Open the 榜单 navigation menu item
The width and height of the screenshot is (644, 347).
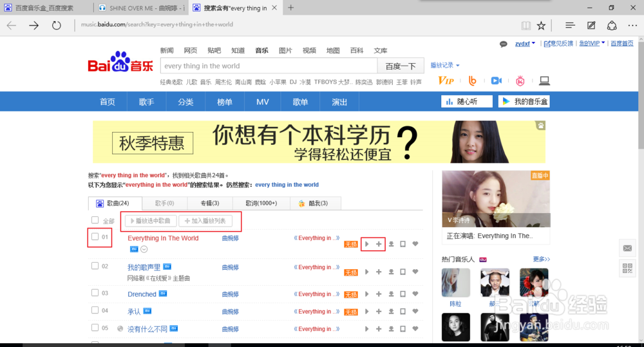(225, 102)
